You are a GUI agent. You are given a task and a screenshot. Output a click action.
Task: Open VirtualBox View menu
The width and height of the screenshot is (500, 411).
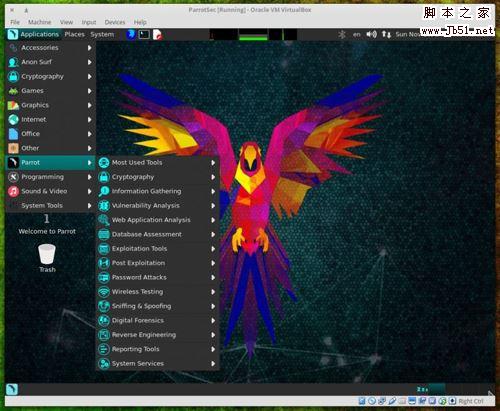(x=66, y=22)
